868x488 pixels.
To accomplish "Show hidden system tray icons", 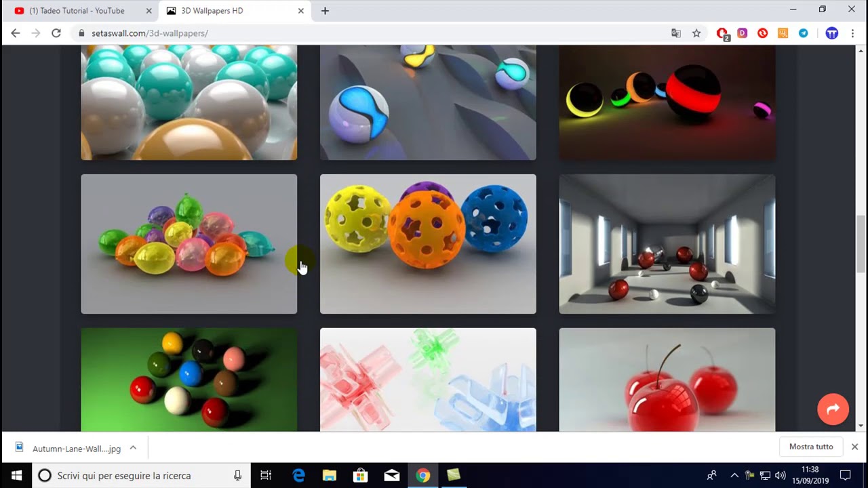I will 734,475.
